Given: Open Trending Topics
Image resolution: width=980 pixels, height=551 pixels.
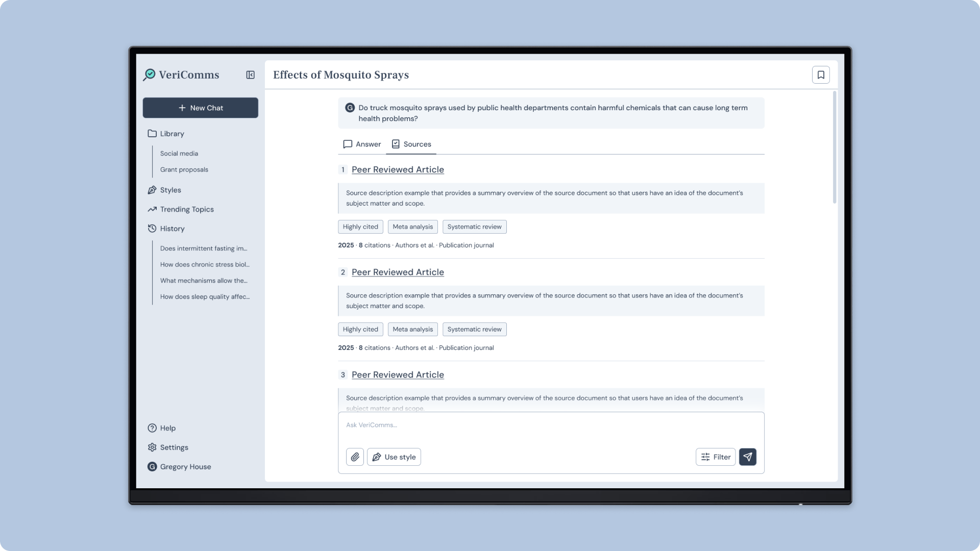Looking at the screenshot, I should pos(186,209).
